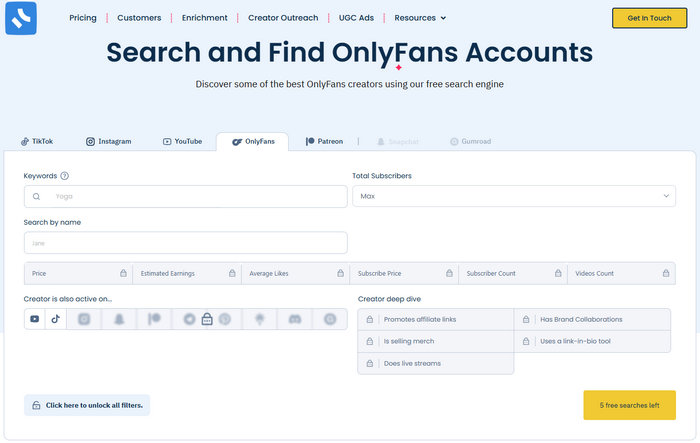Open the Pricing nav link

[83, 18]
